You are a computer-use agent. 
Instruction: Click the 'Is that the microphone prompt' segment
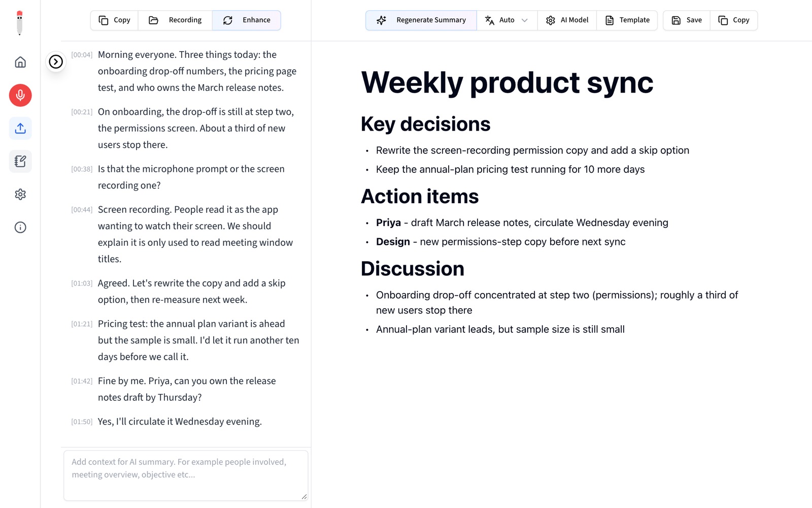pos(191,177)
